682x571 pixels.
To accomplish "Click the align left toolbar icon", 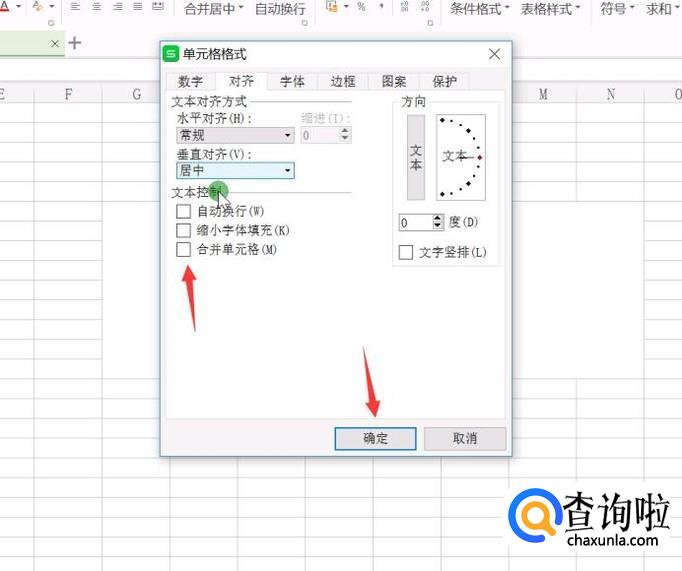I will (x=75, y=7).
